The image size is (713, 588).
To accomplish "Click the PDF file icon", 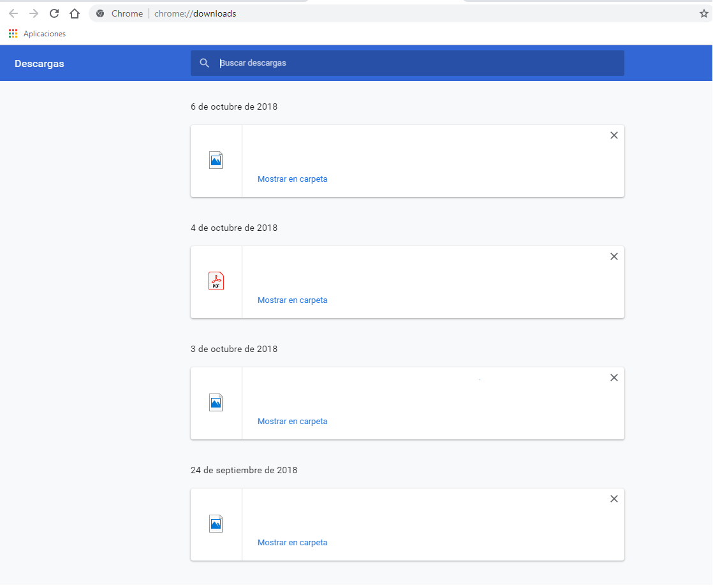I will tap(216, 281).
